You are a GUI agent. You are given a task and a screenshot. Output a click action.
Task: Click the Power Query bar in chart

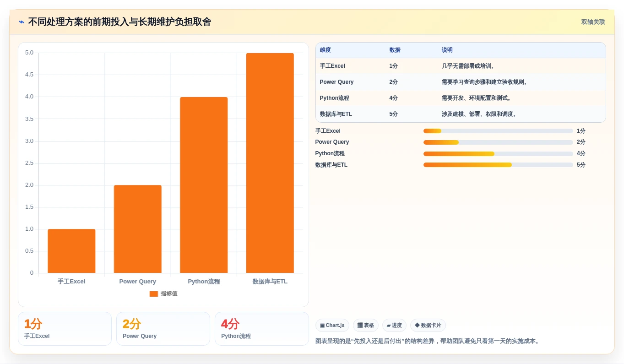[138, 229]
